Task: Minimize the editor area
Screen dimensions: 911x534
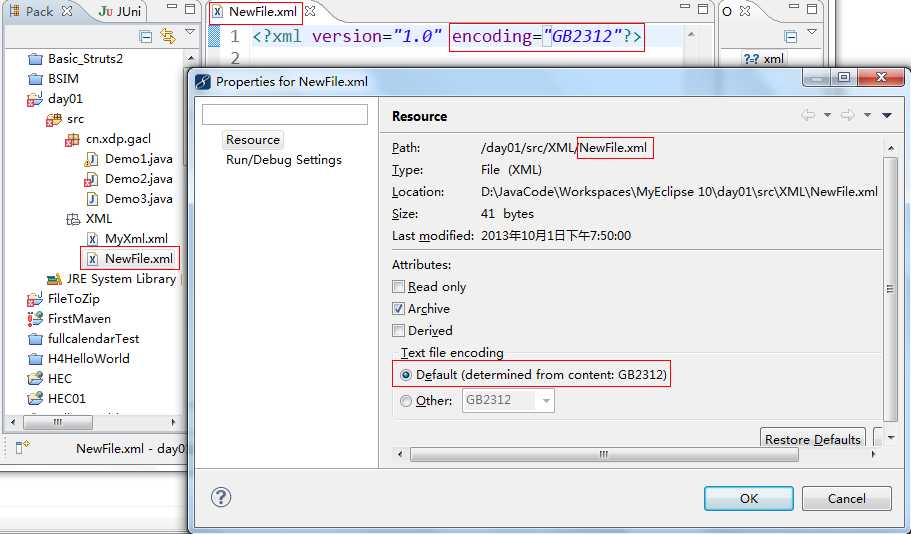Action: click(685, 6)
